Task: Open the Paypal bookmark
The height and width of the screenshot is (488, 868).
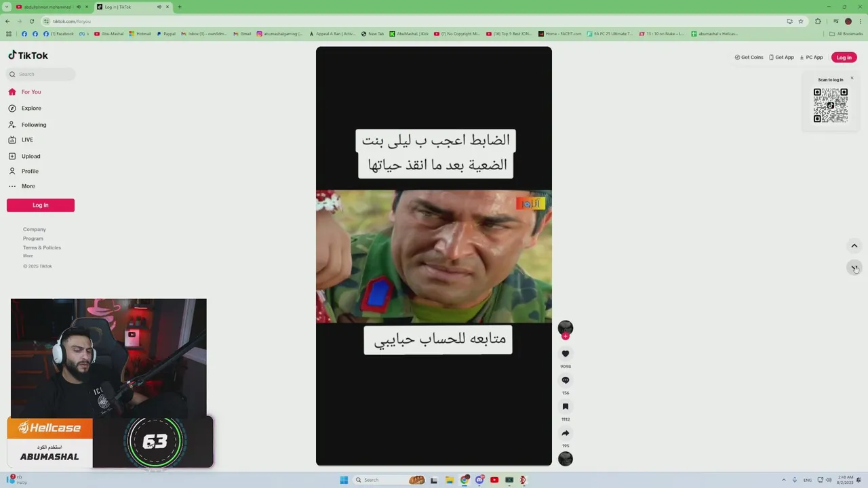Action: point(166,33)
